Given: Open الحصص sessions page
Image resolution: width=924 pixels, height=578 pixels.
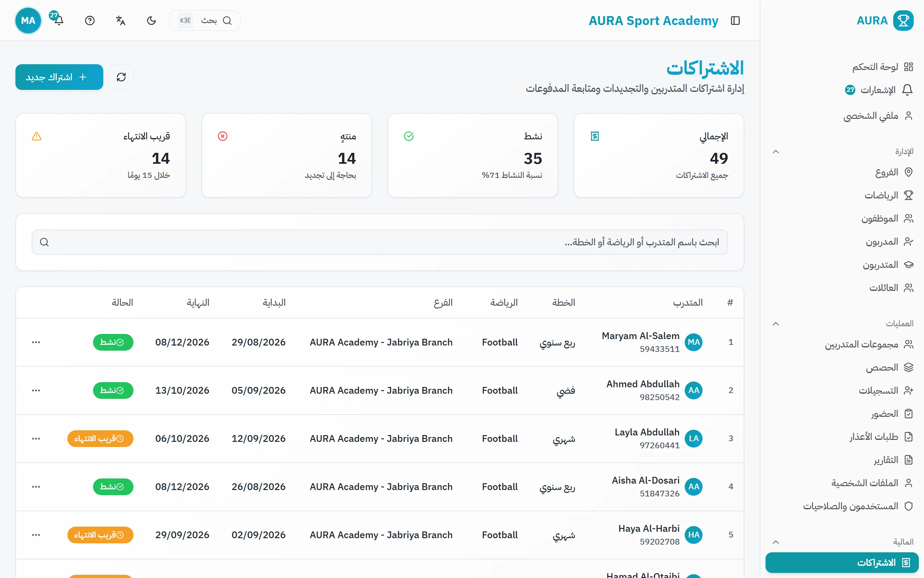Looking at the screenshot, I should (x=889, y=368).
